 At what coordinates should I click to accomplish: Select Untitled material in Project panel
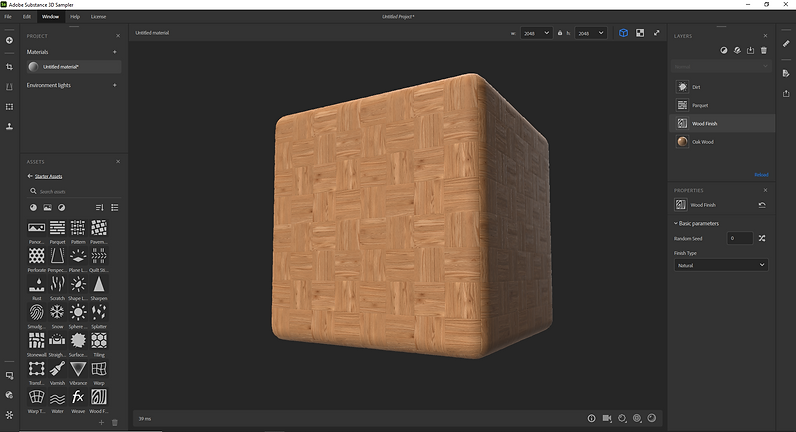[74, 67]
